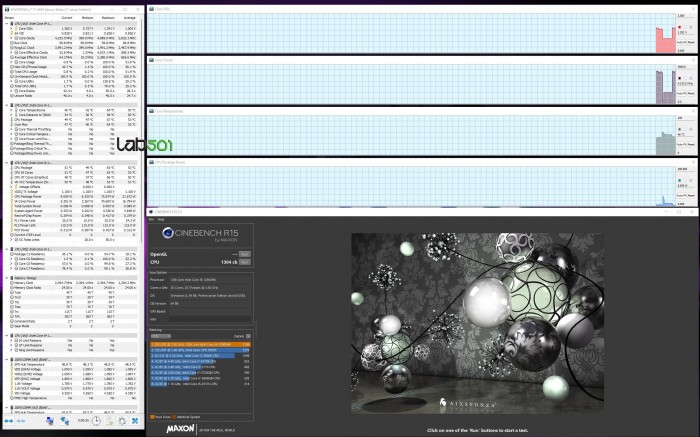Run the OpenGL benchmark test

pos(245,252)
